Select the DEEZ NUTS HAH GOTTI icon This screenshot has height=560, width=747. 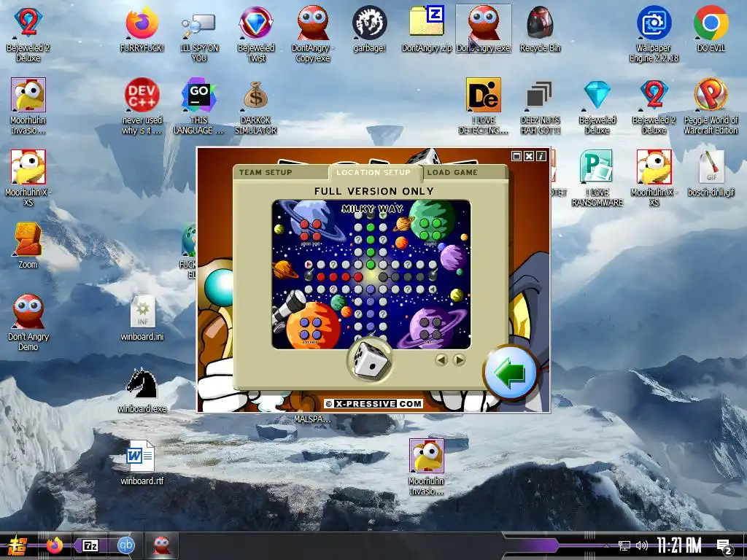[x=540, y=106]
